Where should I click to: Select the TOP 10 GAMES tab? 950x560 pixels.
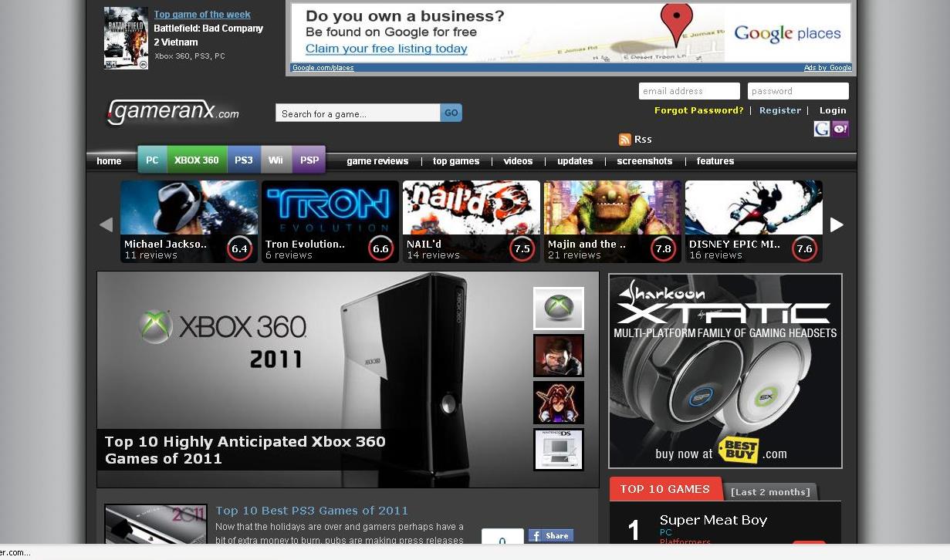point(665,489)
